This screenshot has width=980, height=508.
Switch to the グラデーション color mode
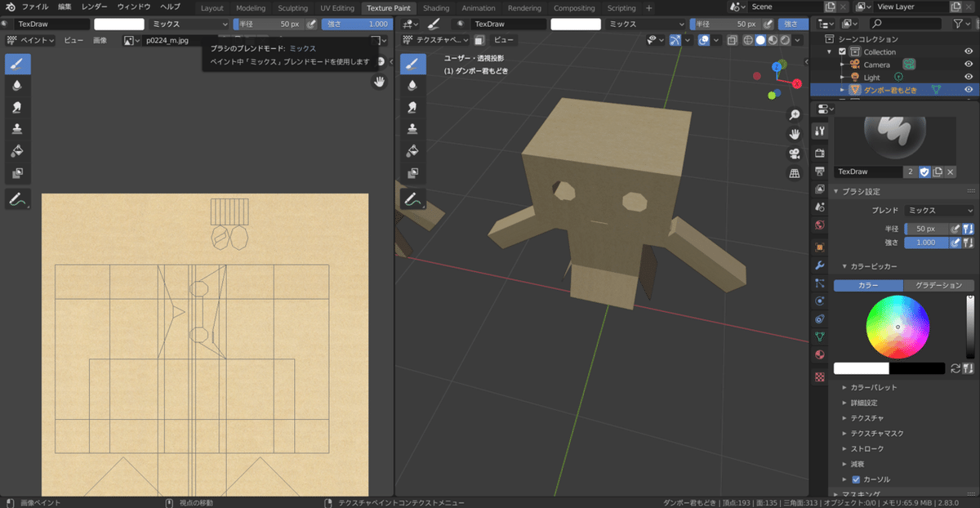pyautogui.click(x=938, y=285)
